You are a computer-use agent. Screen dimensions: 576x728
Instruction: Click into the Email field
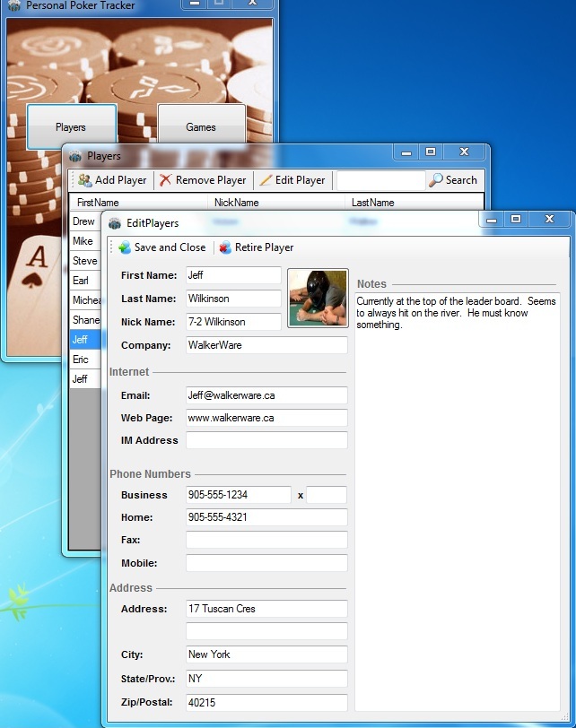coord(266,395)
